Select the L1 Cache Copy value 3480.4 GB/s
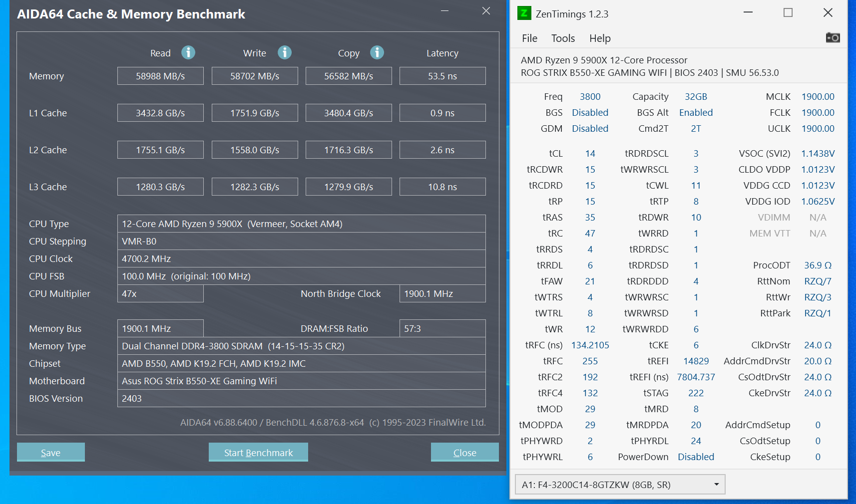 [349, 113]
